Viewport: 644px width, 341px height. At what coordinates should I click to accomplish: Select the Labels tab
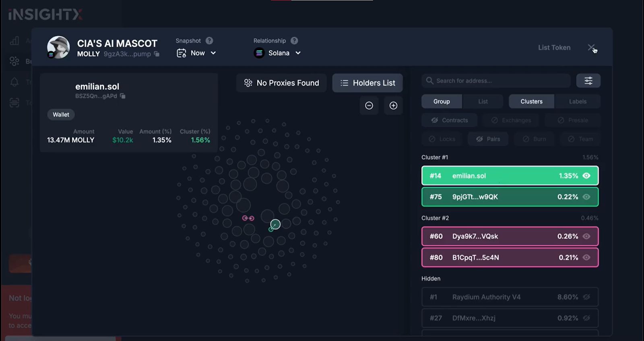pos(578,102)
